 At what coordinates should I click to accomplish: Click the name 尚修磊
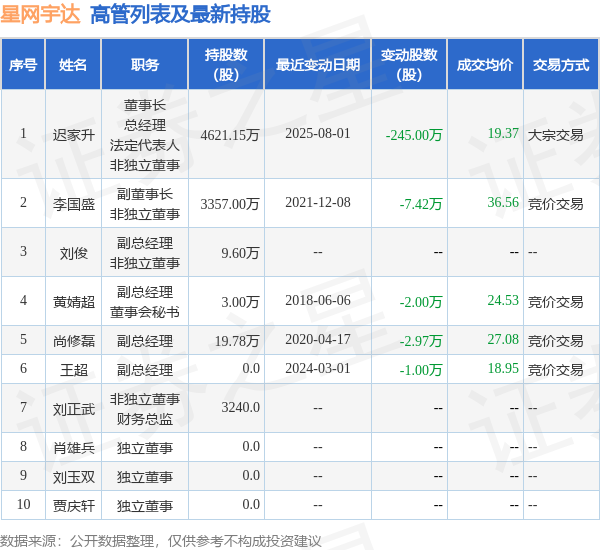[73, 340]
